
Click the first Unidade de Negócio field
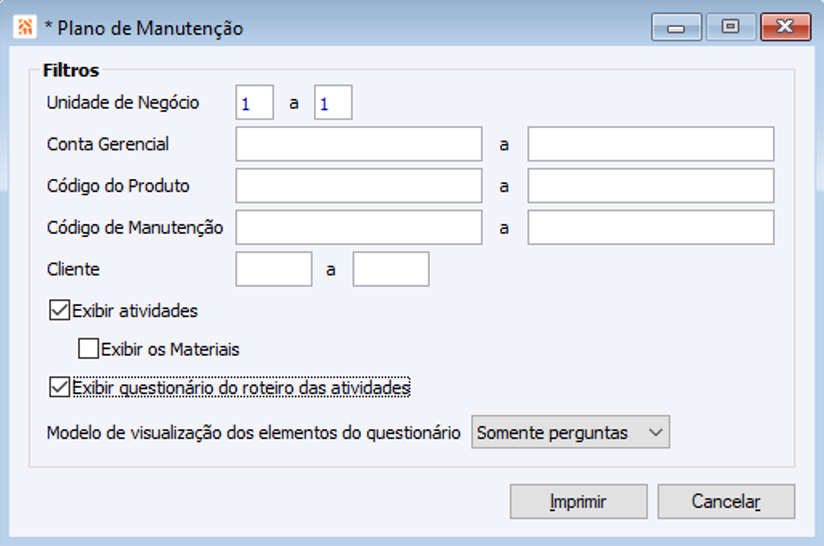click(x=255, y=102)
